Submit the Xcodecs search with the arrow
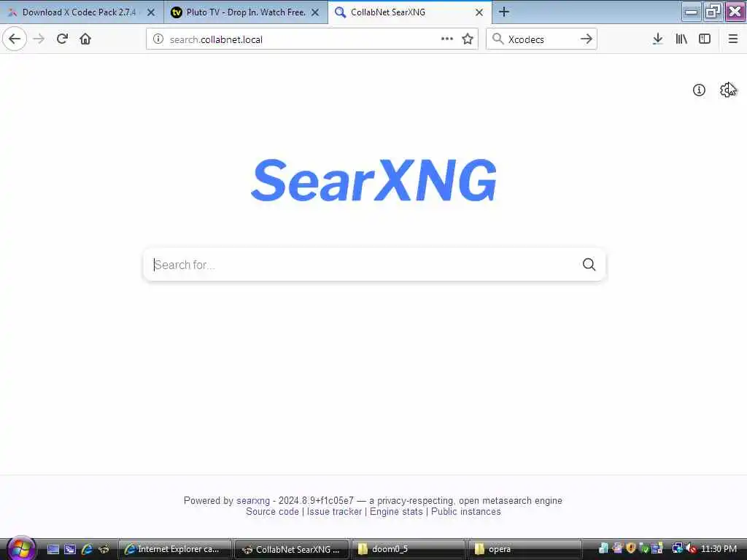This screenshot has width=747, height=560. click(587, 39)
